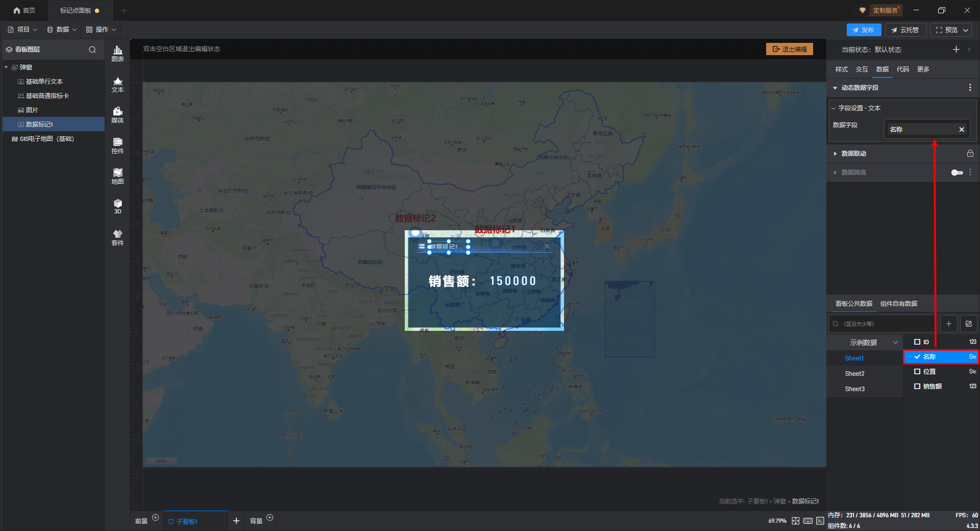
Task: Open the 3D component panel
Action: point(117,206)
